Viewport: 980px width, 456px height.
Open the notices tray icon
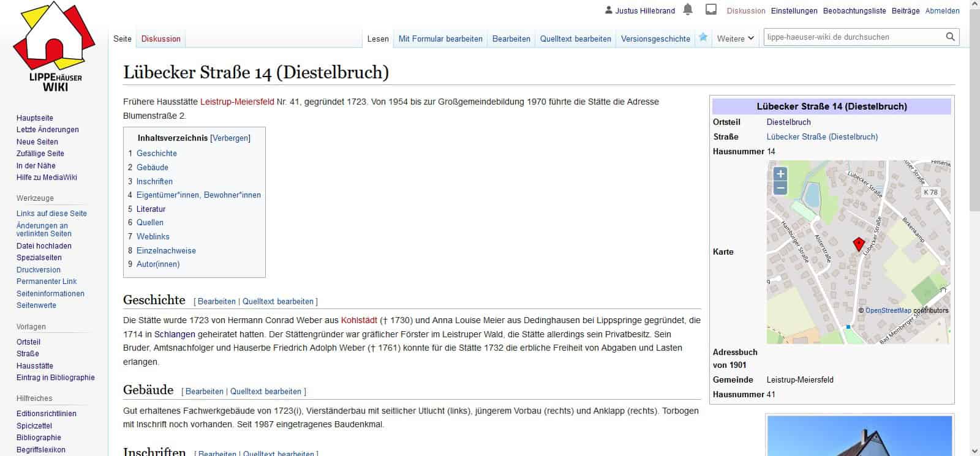coord(711,10)
